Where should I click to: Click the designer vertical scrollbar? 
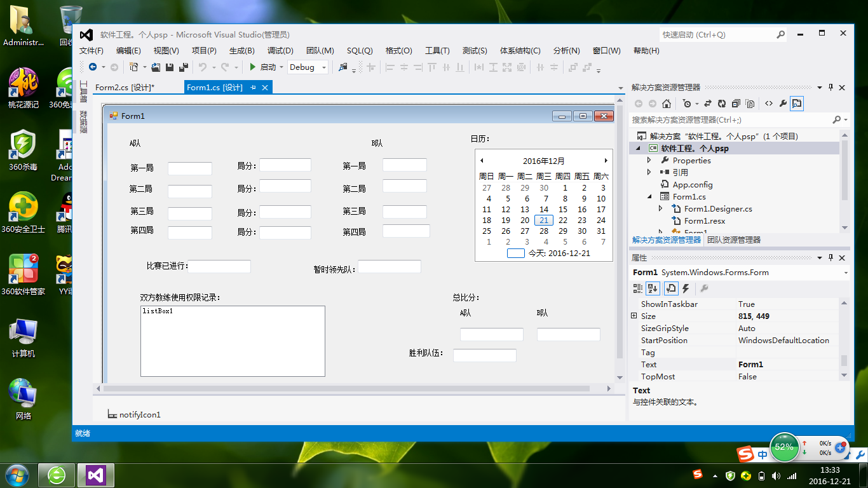click(x=620, y=239)
